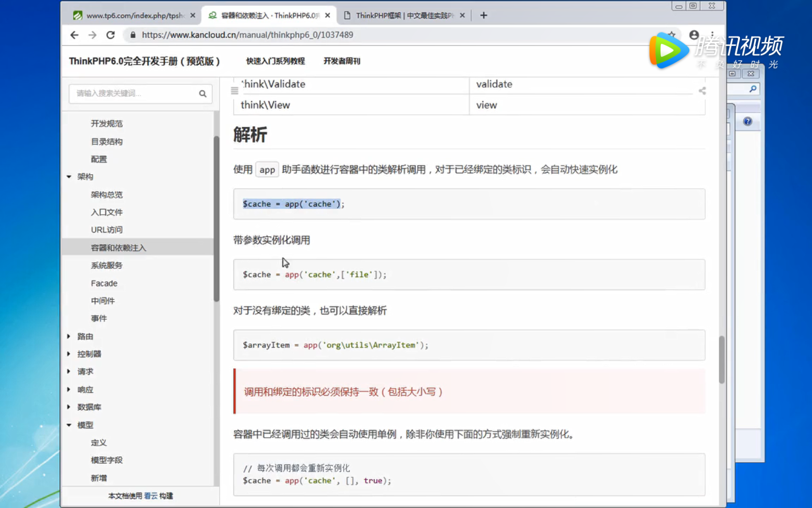Screen dimensions: 812x508
Task: Open URL访问 page
Action: click(x=107, y=230)
